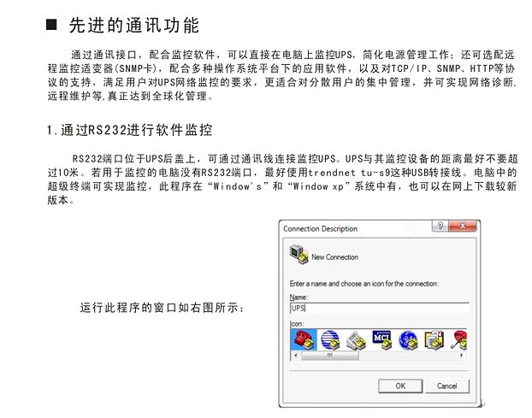
Task: Cancel the Connection Description dialog
Action: [447, 386]
